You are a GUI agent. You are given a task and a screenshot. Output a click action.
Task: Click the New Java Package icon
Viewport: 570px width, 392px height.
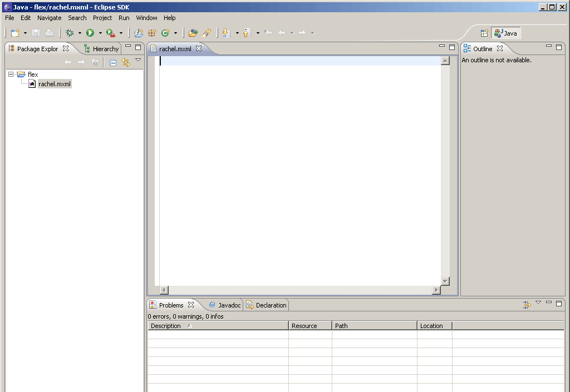click(152, 33)
